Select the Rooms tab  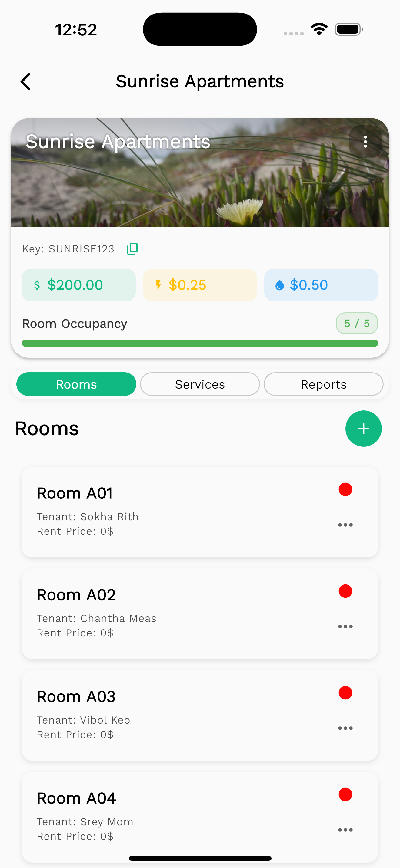click(76, 384)
